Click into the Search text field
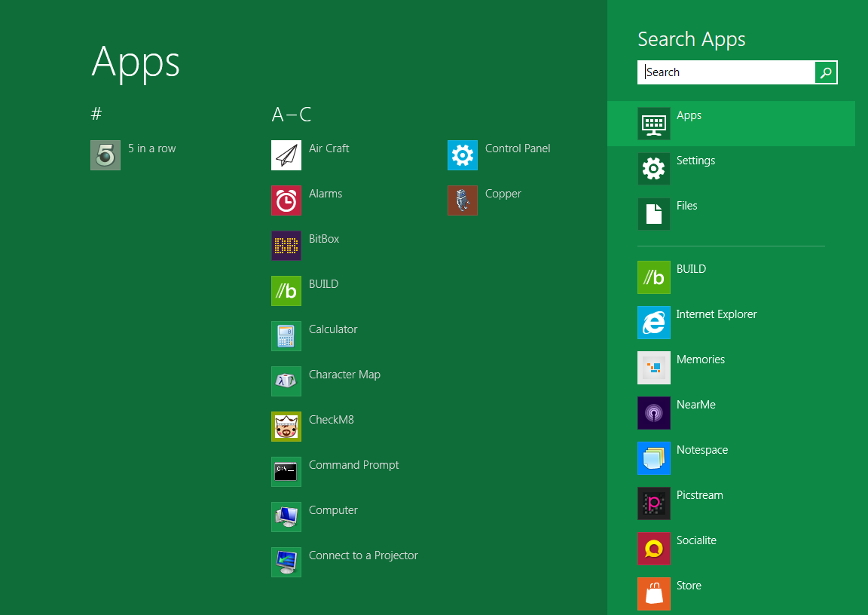Screen dimensions: 868x615 (726, 72)
